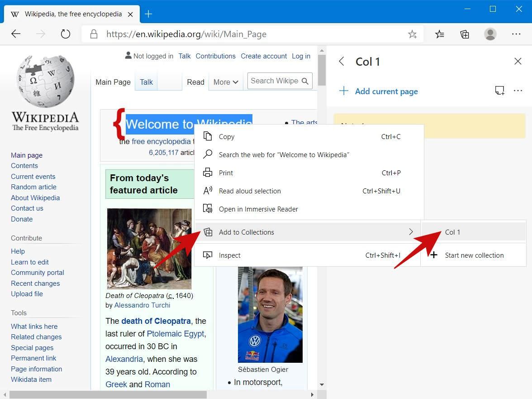Open the Talk tab next to Main Page

[146, 82]
